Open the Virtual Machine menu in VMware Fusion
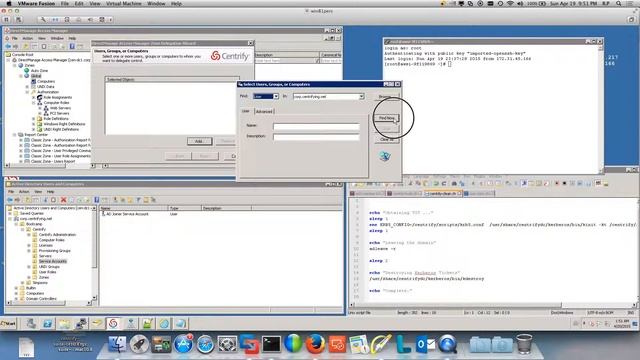Image resolution: width=640 pixels, height=360 pixels. (x=124, y=4)
